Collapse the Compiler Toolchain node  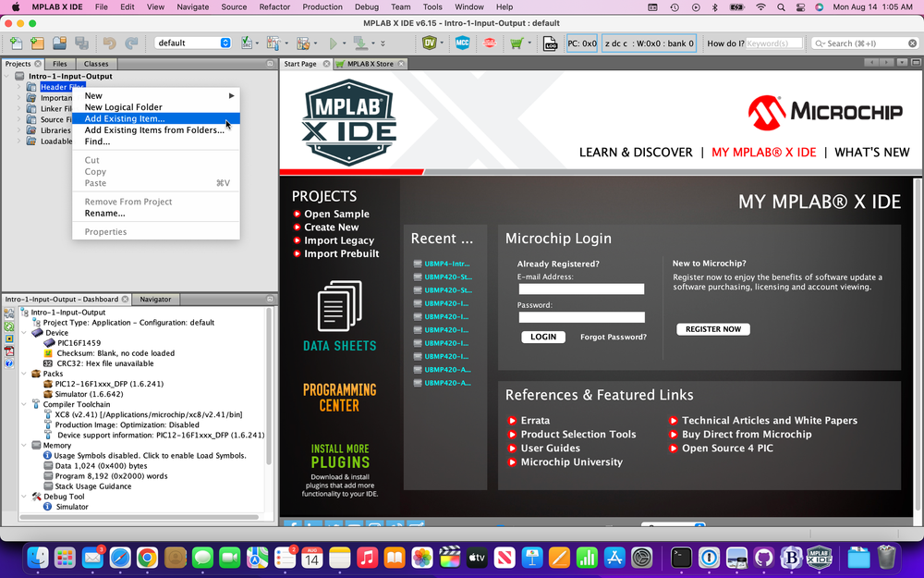(x=24, y=404)
